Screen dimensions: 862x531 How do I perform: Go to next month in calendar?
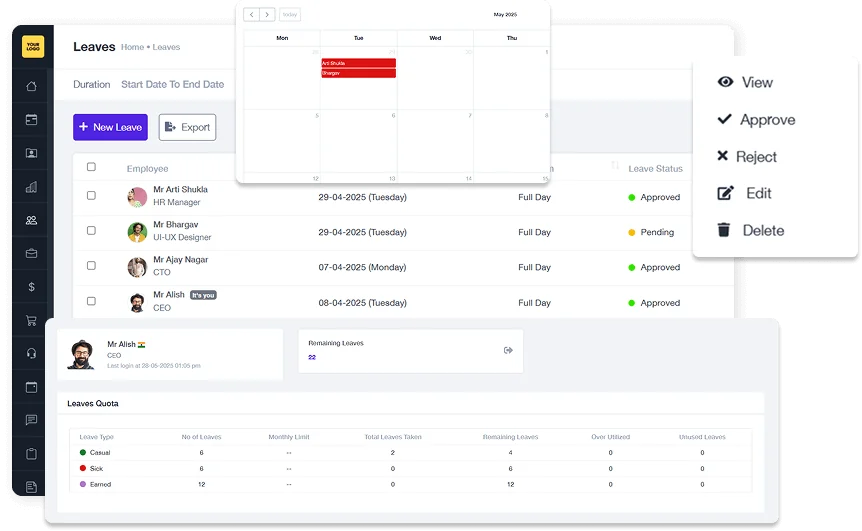(267, 15)
